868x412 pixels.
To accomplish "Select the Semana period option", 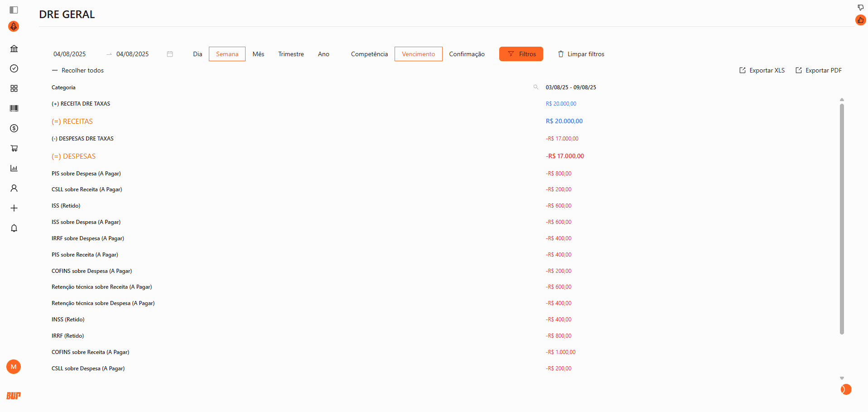I will 227,54.
